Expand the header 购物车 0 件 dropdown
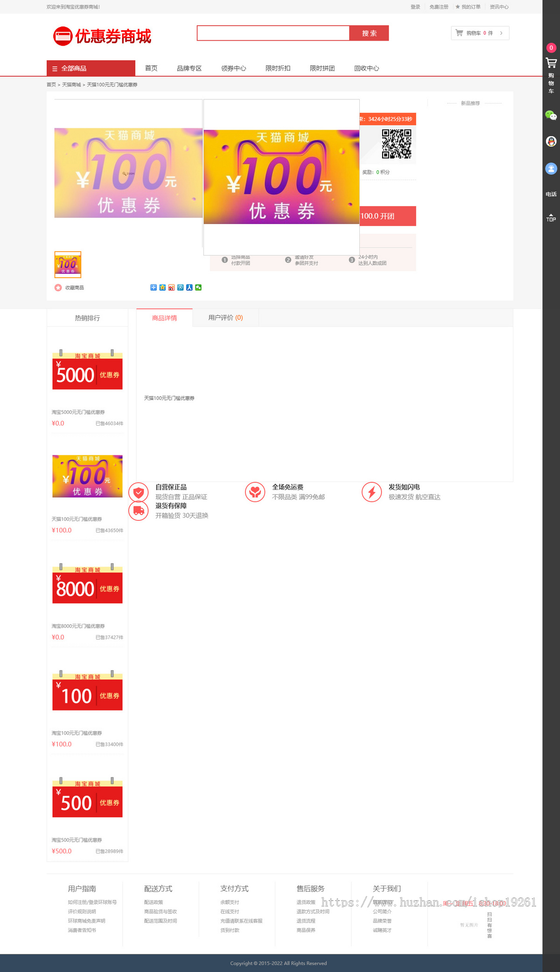Screen dimensions: 560x972 coord(480,33)
